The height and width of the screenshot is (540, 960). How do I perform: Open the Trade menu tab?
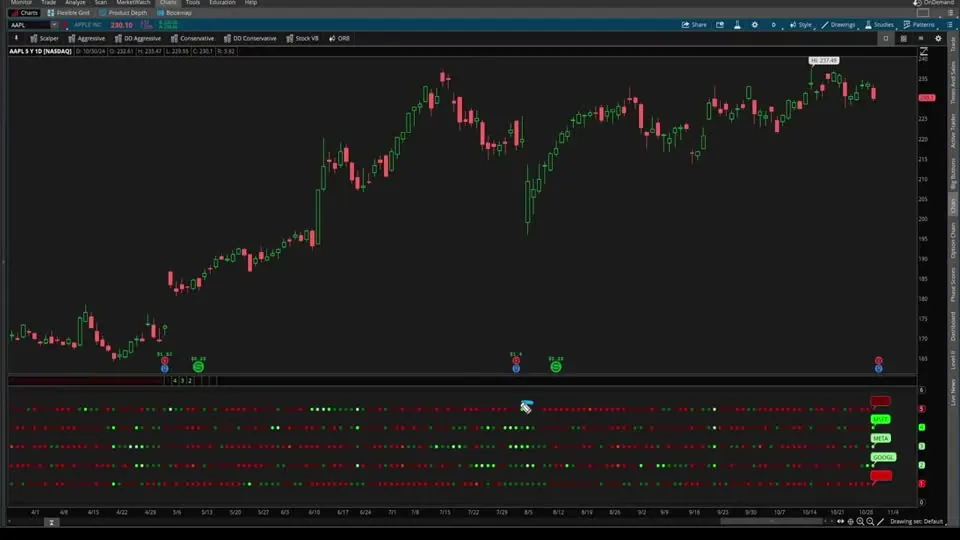click(48, 2)
